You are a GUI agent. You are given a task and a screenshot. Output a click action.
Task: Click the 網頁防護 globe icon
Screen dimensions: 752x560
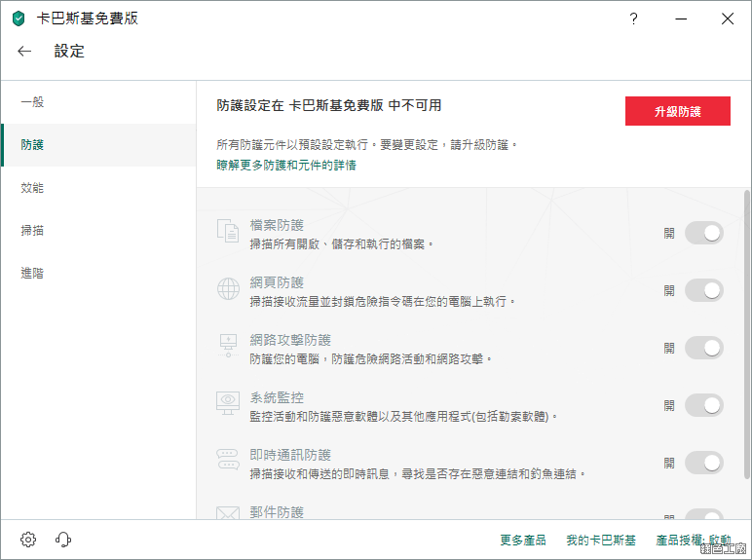[228, 288]
